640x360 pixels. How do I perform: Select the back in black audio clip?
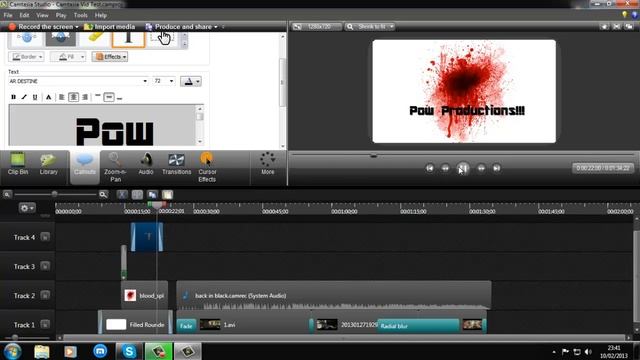334,295
